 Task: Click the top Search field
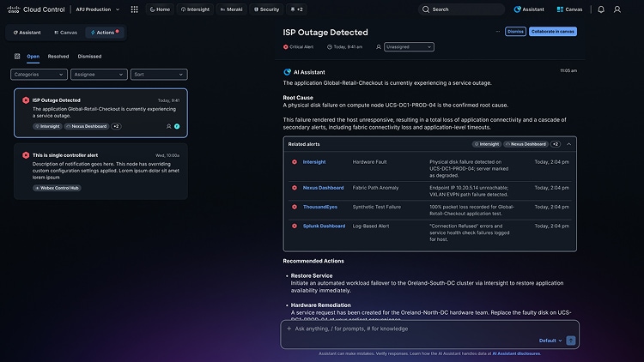pos(462,9)
